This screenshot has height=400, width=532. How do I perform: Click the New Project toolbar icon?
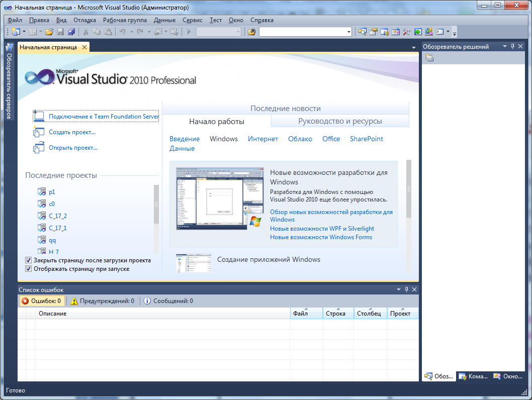coord(16,32)
